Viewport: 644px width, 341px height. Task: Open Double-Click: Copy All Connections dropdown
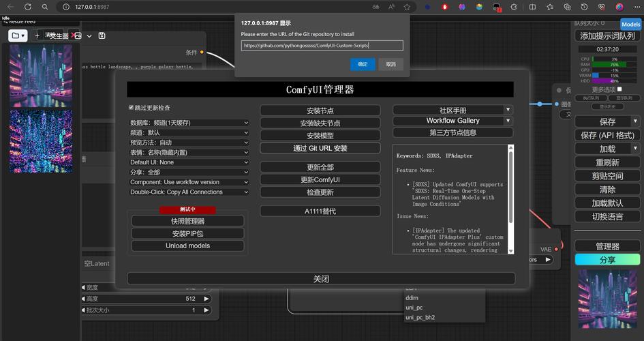[189, 192]
